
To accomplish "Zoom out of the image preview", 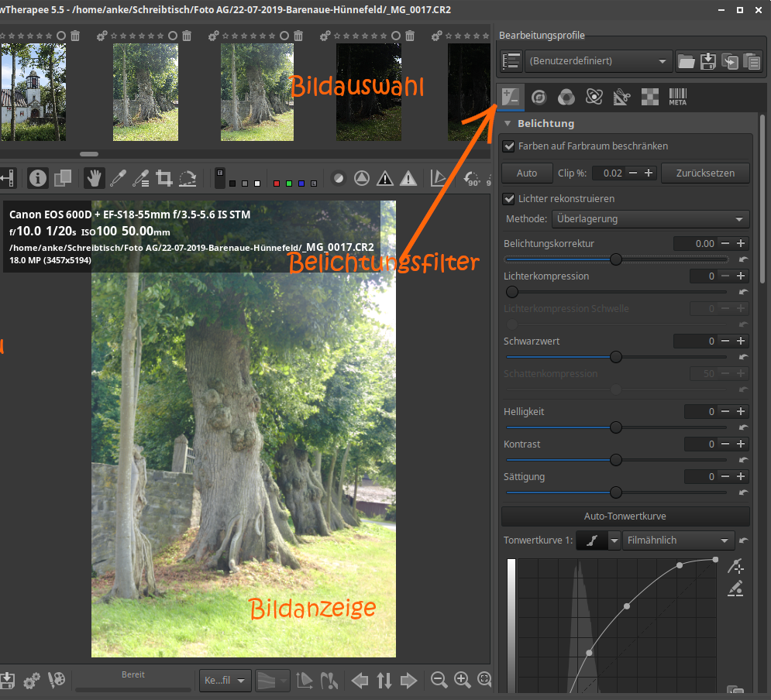I will point(439,681).
